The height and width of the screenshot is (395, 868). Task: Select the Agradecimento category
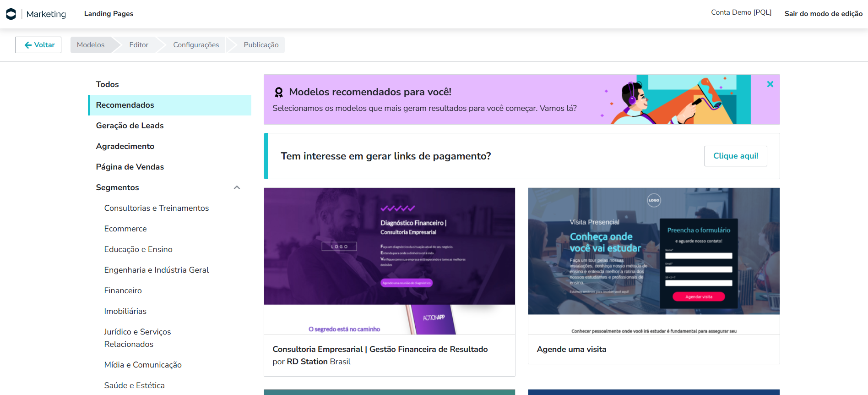click(x=169, y=146)
